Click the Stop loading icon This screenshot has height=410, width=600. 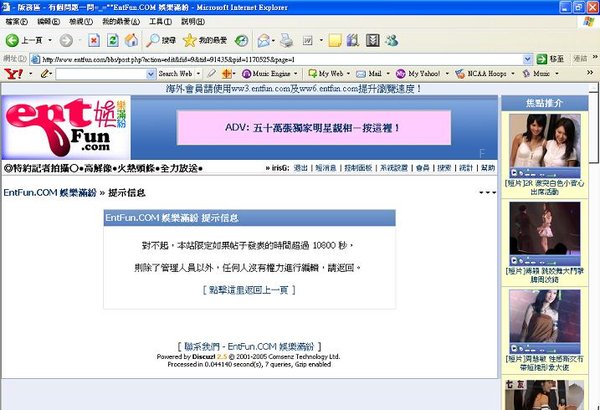(93, 40)
